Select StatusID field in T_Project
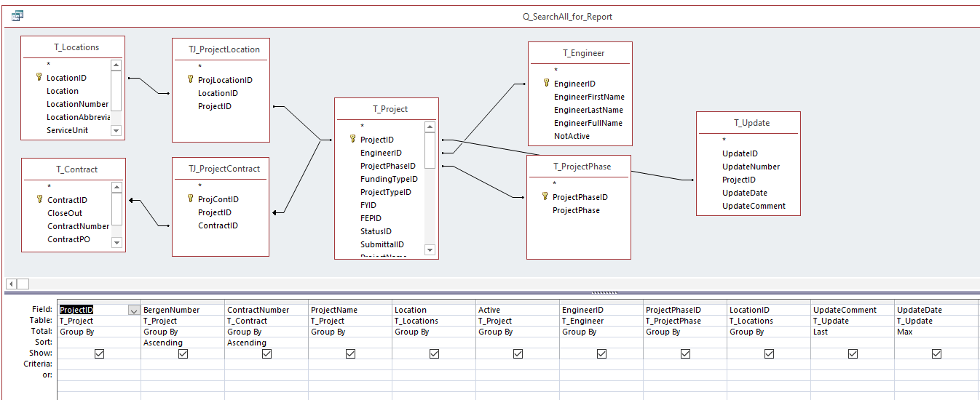 tap(376, 231)
